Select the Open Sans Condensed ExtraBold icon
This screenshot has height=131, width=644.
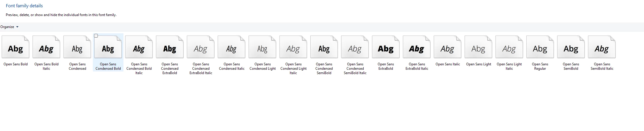click(x=170, y=47)
